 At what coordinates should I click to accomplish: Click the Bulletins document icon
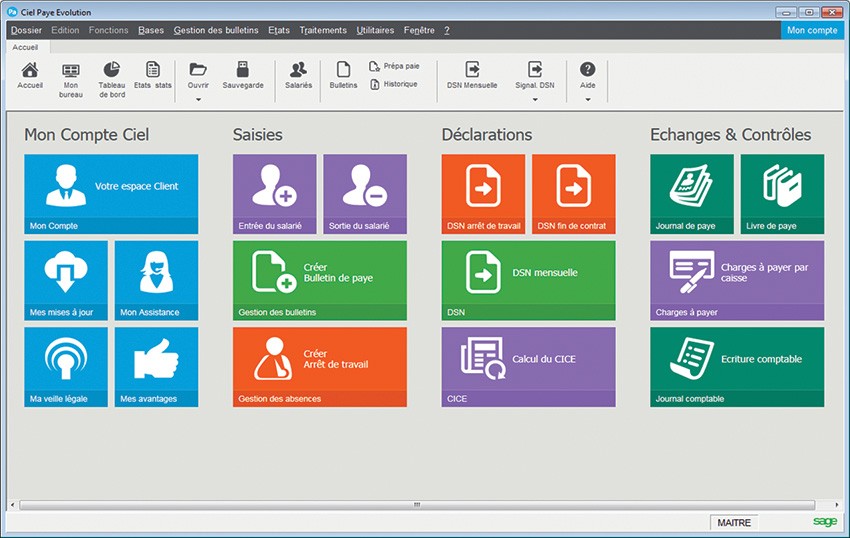pyautogui.click(x=343, y=70)
